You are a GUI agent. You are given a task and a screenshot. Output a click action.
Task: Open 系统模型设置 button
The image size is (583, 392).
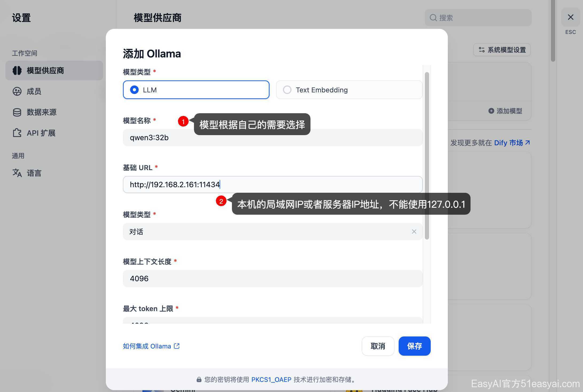tap(502, 50)
